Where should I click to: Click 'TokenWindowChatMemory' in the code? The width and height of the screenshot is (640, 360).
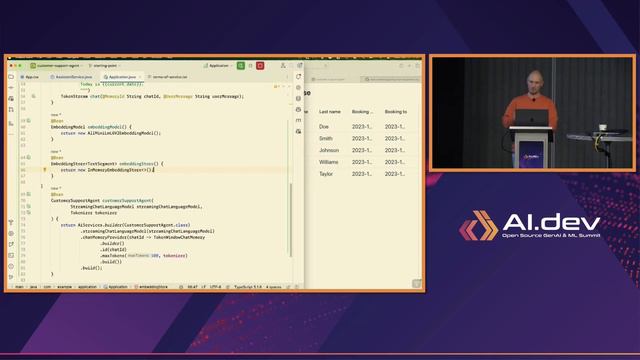(179, 237)
